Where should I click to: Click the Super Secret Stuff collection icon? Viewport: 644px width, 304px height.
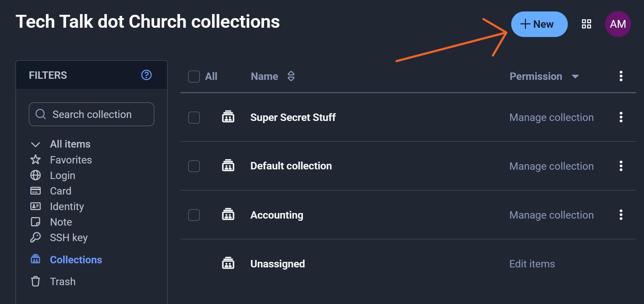click(228, 117)
